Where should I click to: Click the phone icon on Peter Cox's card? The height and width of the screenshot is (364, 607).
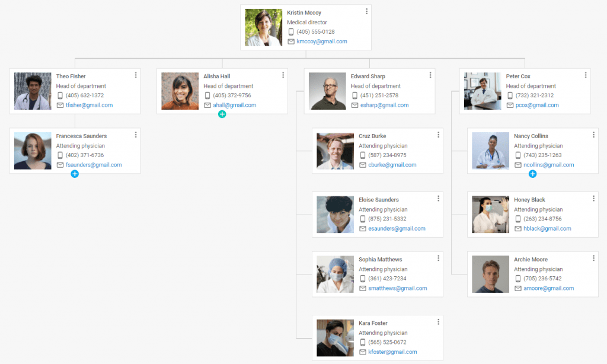tap(511, 95)
